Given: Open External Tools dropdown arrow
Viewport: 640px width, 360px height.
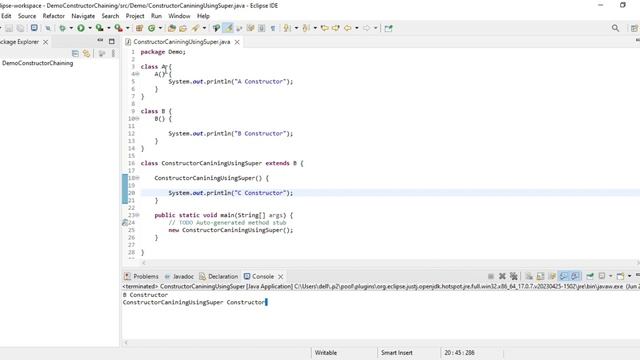Looking at the screenshot, I should coord(127,28).
